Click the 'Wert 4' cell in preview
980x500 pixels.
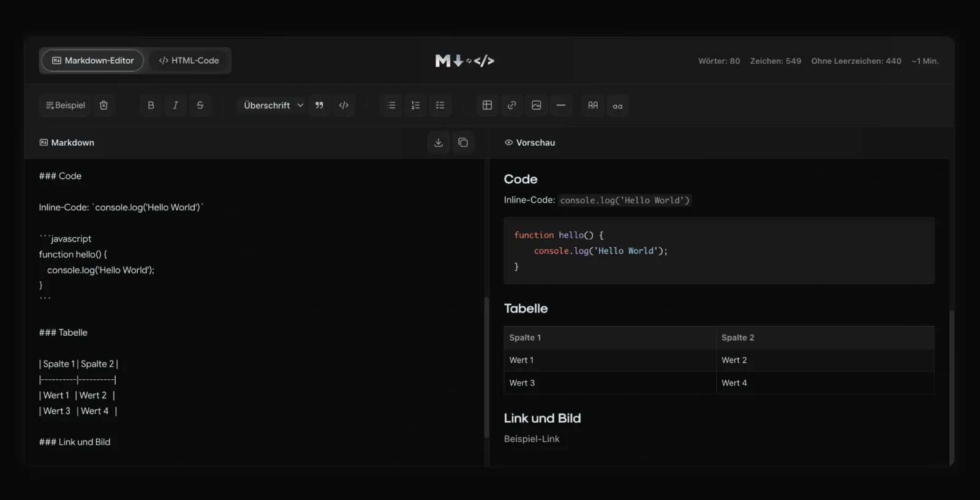click(x=826, y=383)
